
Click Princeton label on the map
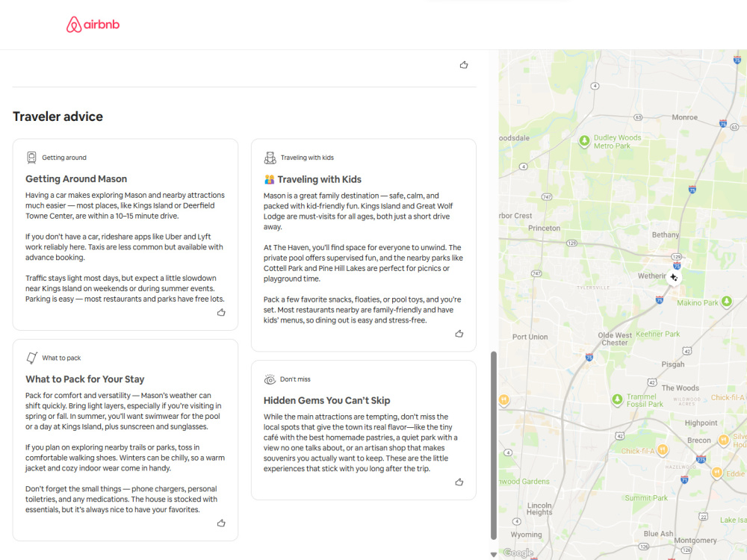click(544, 228)
